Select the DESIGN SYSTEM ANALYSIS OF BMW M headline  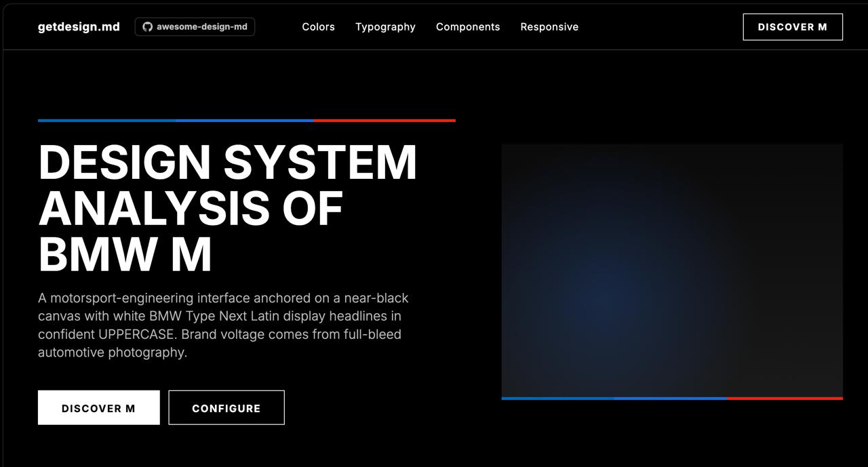pyautogui.click(x=228, y=208)
